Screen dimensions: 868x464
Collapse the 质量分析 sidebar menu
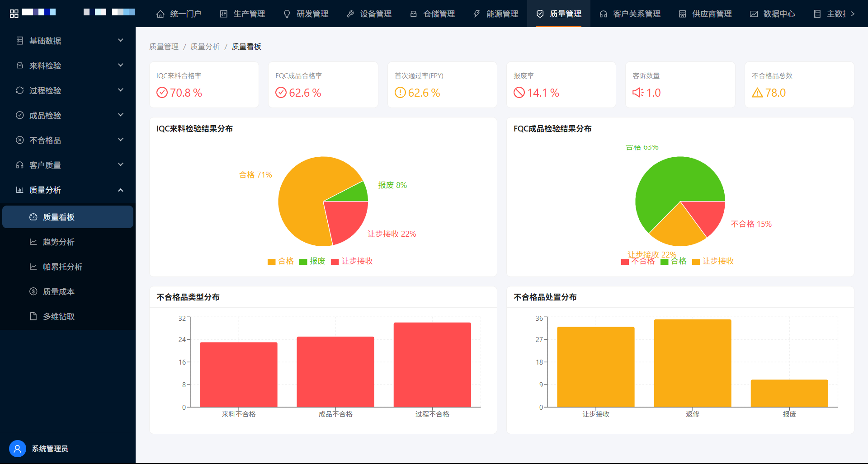[x=68, y=190]
